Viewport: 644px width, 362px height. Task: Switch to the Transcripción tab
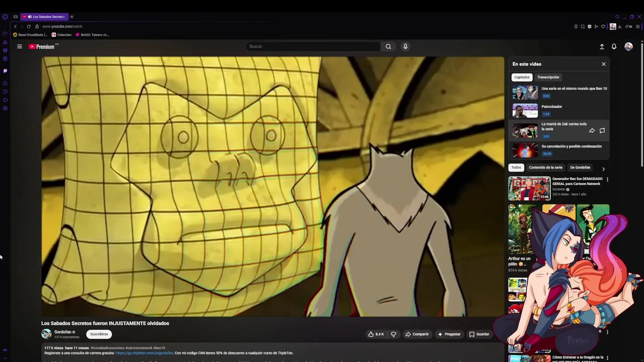[x=548, y=77]
